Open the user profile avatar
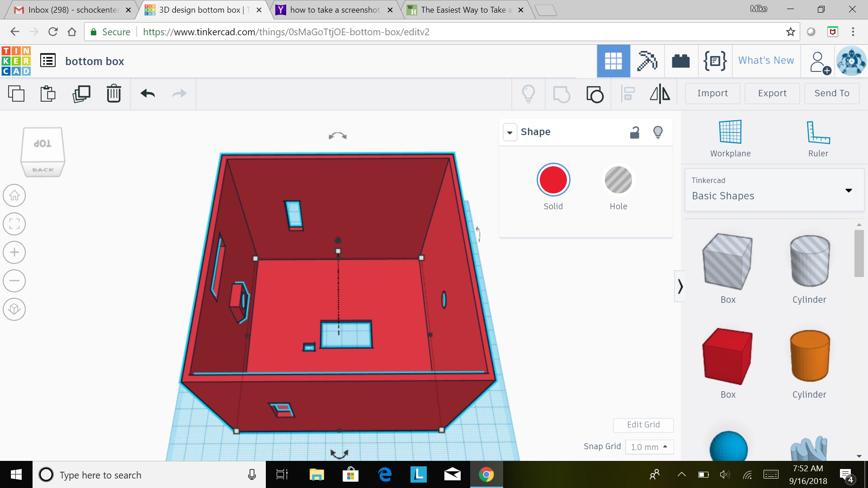868x488 pixels. [851, 61]
